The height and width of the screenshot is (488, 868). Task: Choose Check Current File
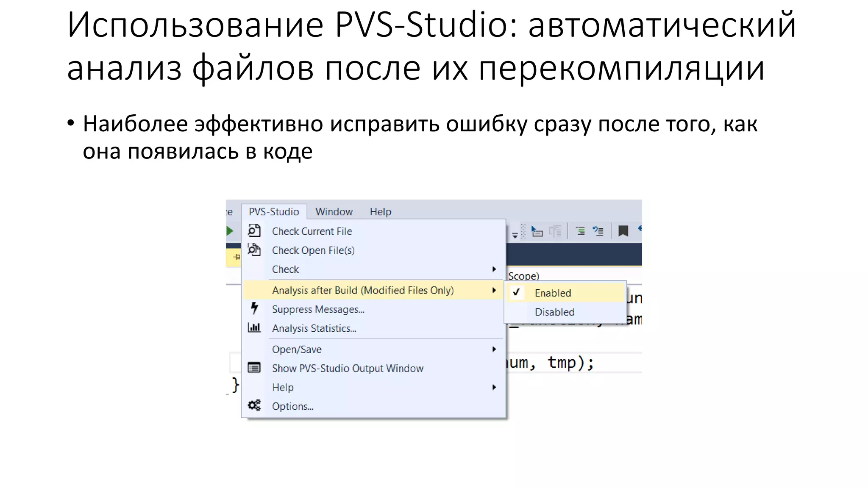[374, 231]
